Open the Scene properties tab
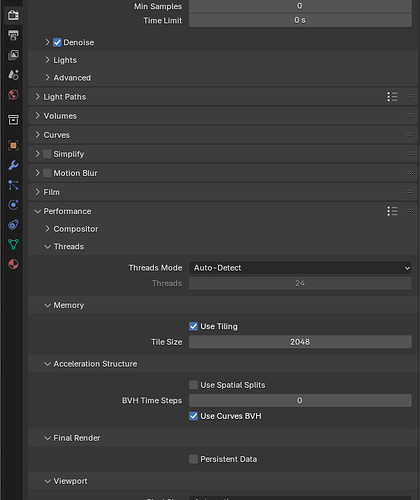420x500 pixels. (13, 75)
